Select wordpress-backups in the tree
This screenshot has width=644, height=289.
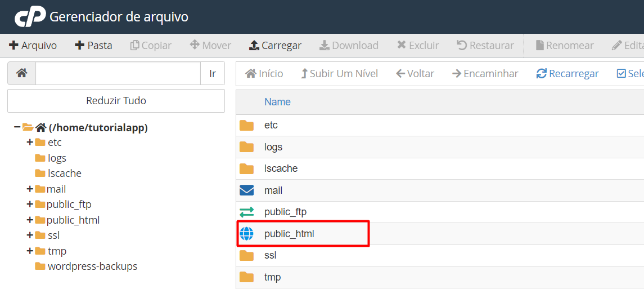click(x=92, y=266)
